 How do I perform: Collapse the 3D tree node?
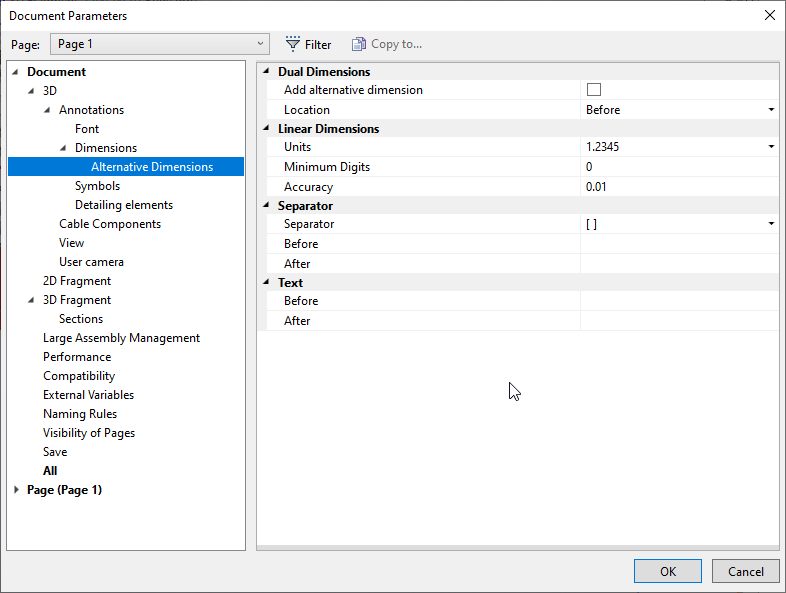(32, 91)
